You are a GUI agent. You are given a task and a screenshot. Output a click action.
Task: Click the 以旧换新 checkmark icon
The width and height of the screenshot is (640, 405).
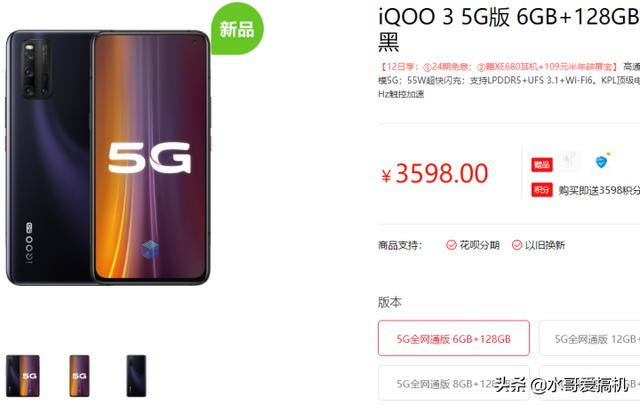pos(517,245)
